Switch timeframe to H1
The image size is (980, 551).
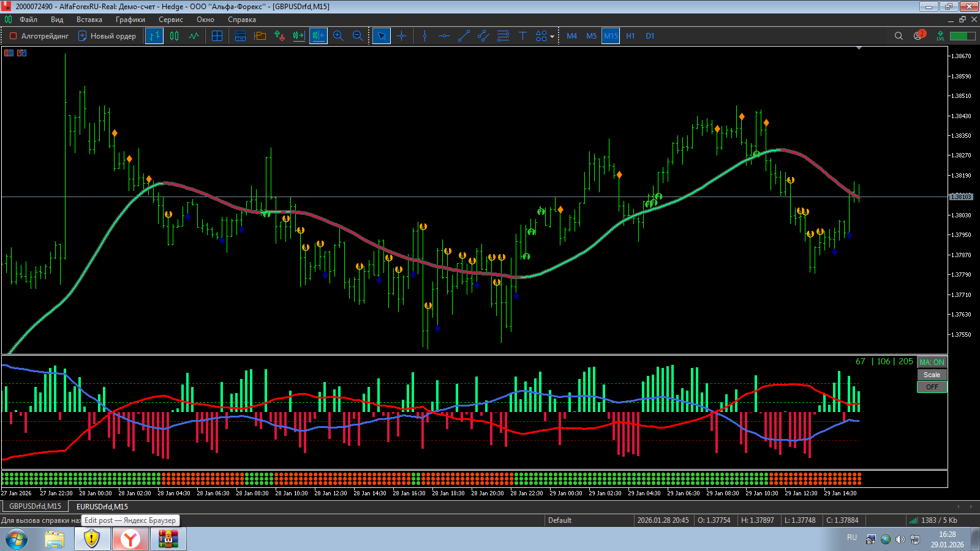tap(630, 36)
